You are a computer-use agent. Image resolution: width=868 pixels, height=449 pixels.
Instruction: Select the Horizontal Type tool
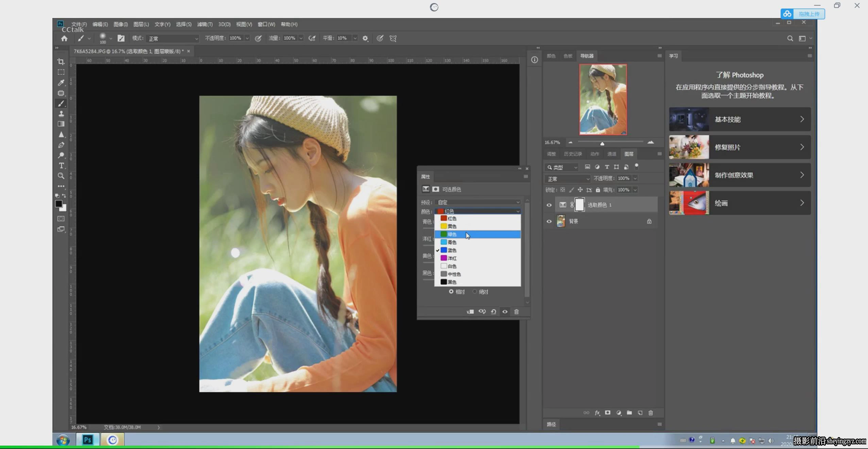click(x=61, y=166)
